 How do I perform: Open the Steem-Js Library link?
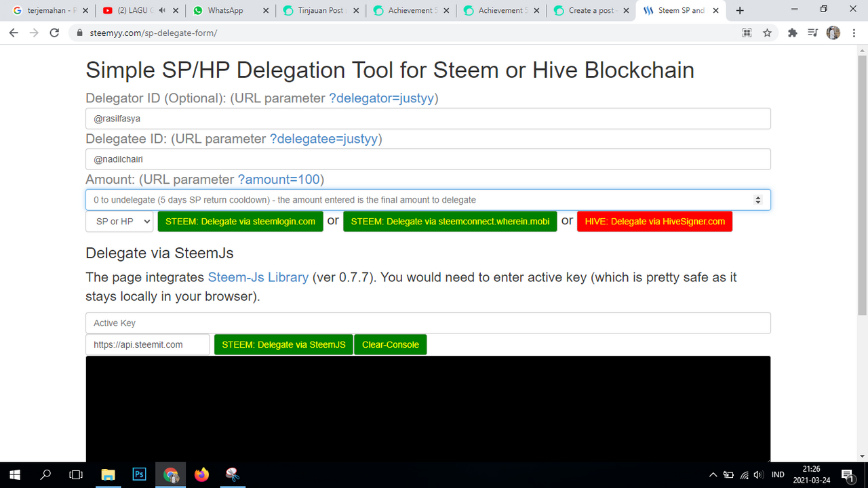click(x=258, y=277)
